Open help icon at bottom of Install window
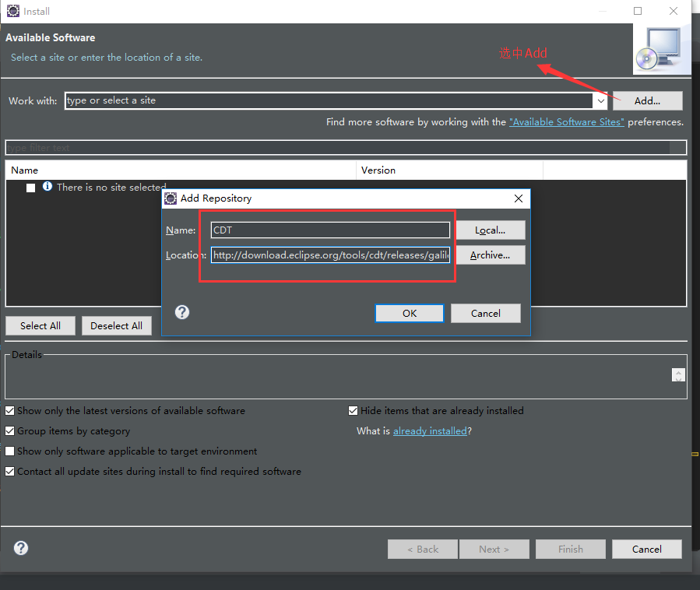 [21, 548]
